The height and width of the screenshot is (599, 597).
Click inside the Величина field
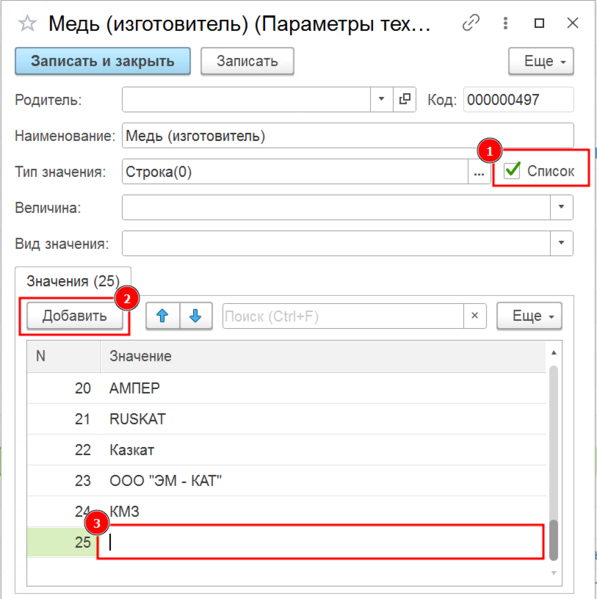(336, 207)
